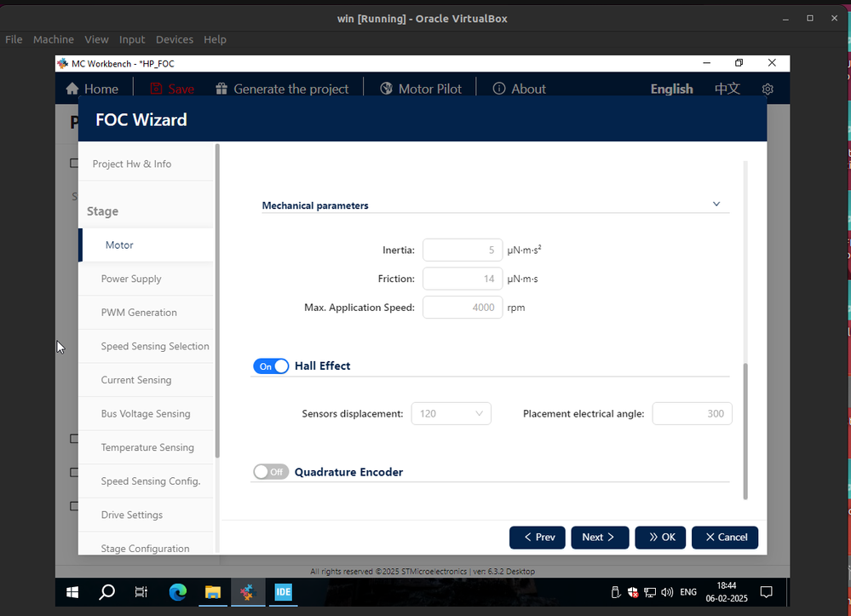Open the VirtualBox File menu
The image size is (851, 616).
point(14,40)
